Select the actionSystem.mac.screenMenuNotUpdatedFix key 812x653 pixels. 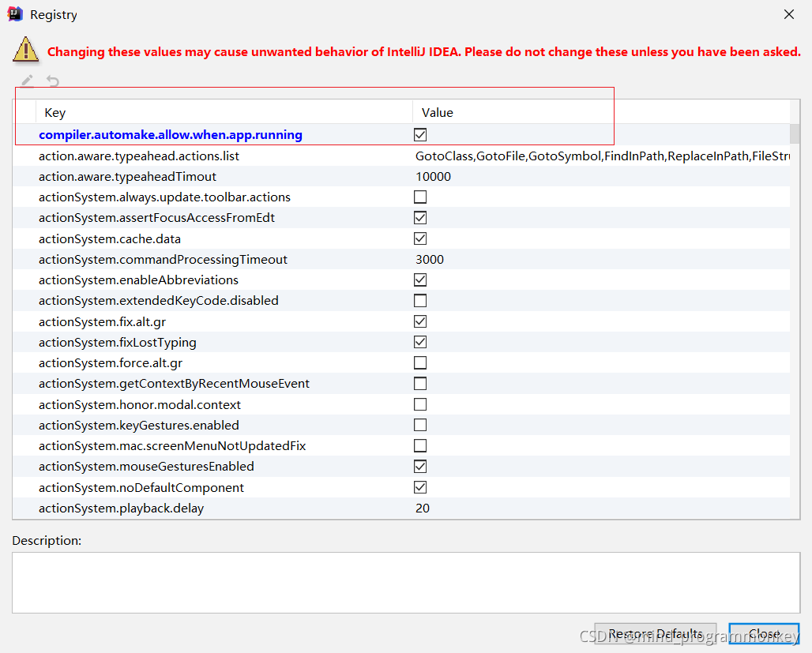[172, 446]
